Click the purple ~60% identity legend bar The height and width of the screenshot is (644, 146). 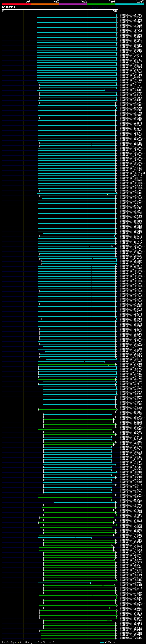point(73,4)
